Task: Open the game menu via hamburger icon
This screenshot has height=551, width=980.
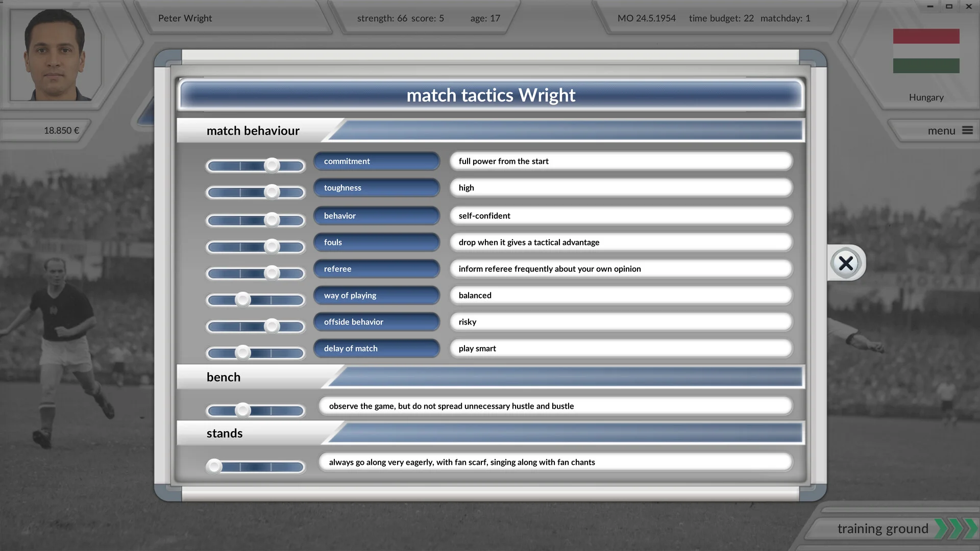Action: tap(966, 130)
